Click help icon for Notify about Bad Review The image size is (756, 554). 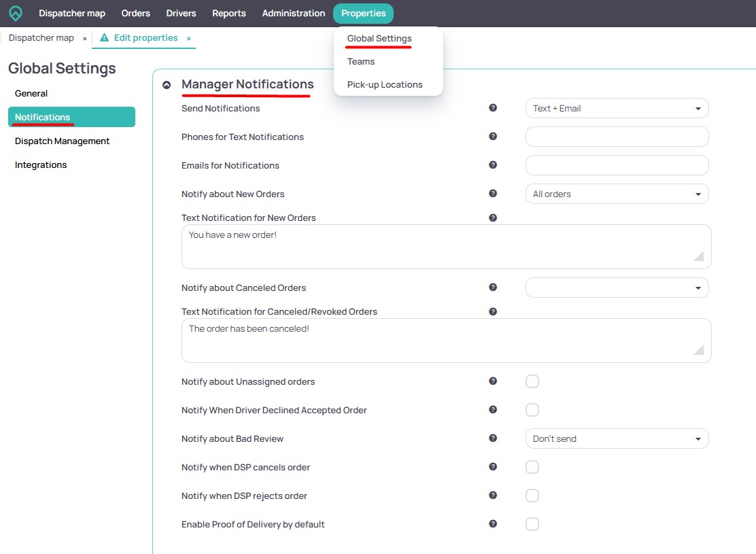(493, 438)
